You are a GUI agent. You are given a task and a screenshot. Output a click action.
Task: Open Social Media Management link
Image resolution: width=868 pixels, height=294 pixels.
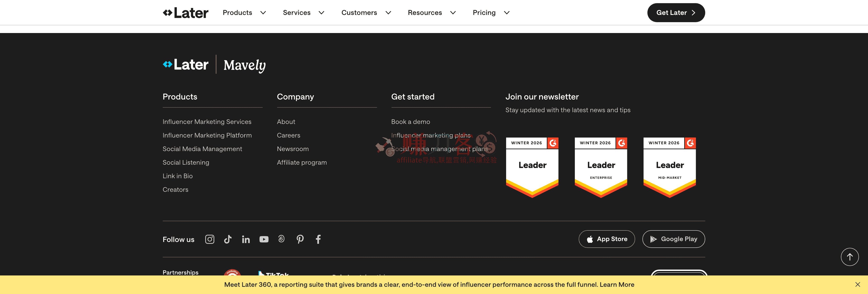[202, 149]
